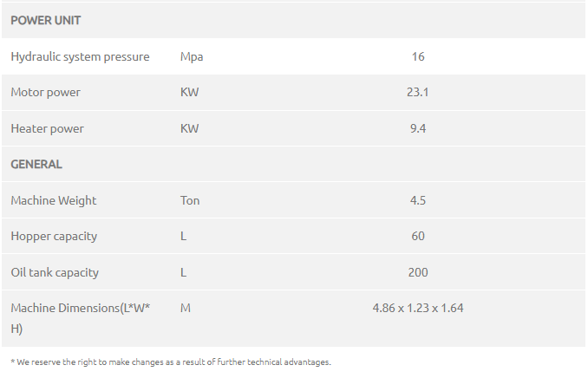Click the hydraulic pressure value 16

point(418,56)
